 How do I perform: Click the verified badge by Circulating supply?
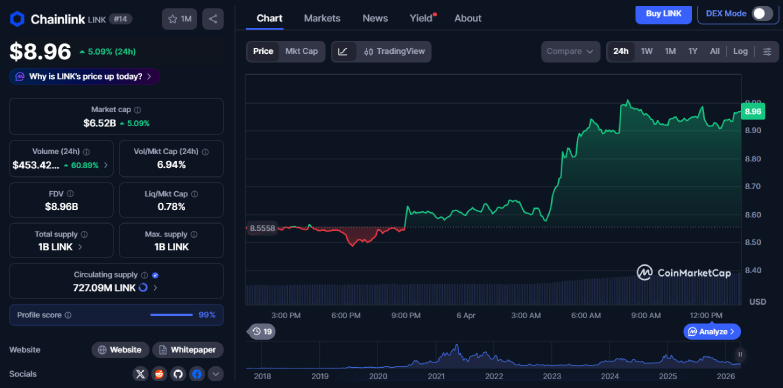point(155,275)
